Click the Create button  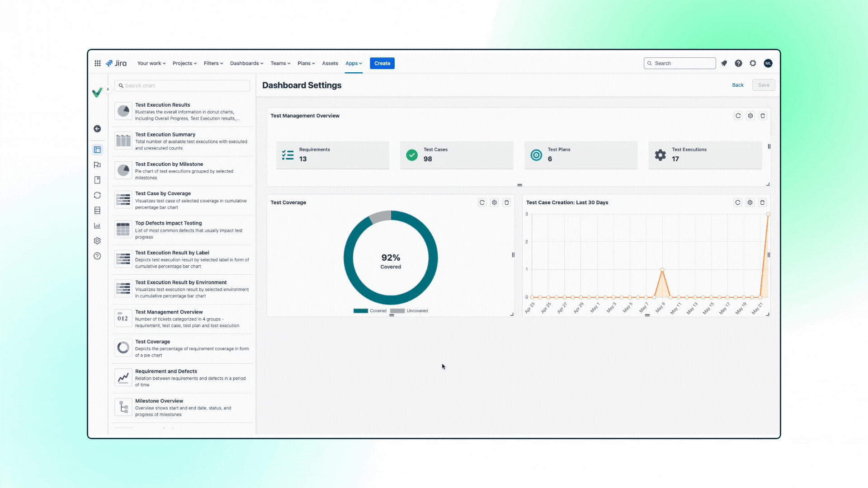382,63
